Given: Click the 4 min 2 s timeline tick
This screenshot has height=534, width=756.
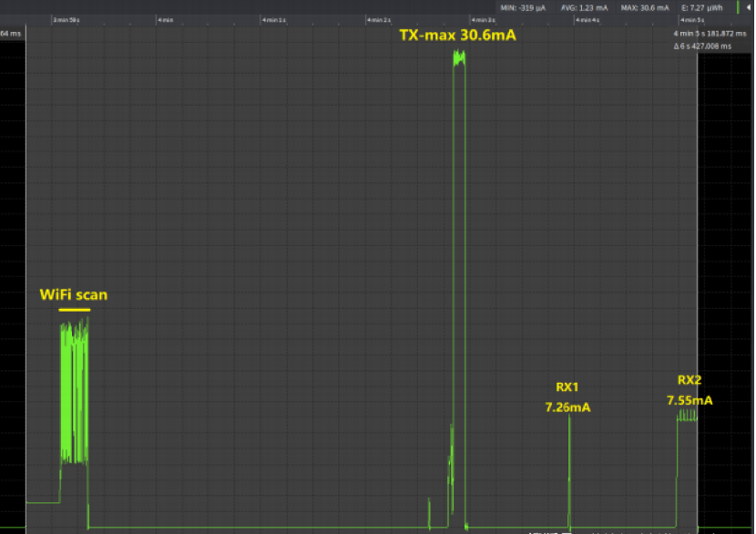Looking at the screenshot, I should (x=379, y=19).
